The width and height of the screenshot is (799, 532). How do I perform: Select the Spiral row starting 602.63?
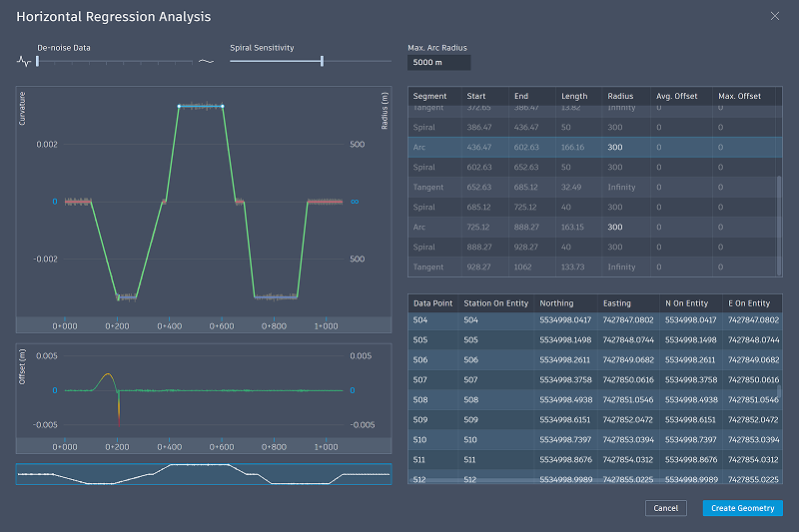594,167
